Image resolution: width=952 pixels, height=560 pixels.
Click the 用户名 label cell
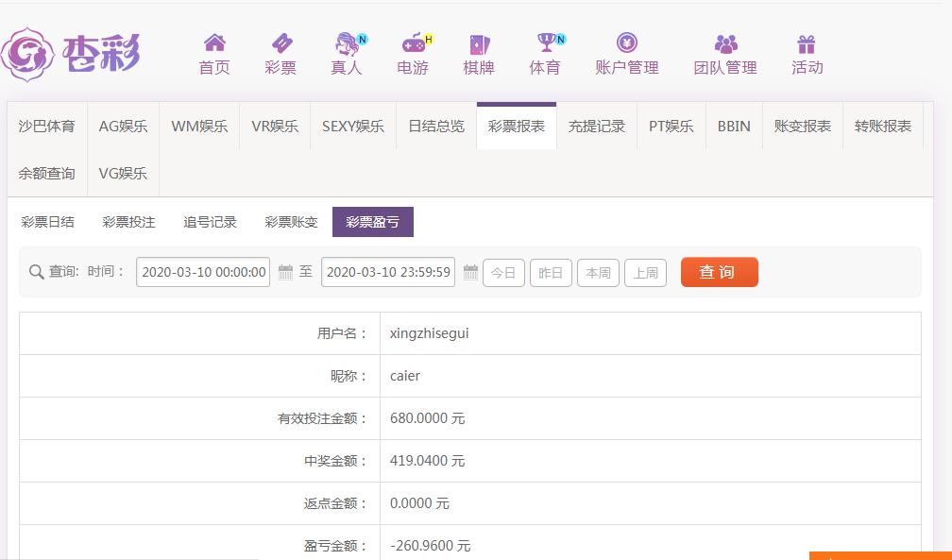click(x=200, y=333)
